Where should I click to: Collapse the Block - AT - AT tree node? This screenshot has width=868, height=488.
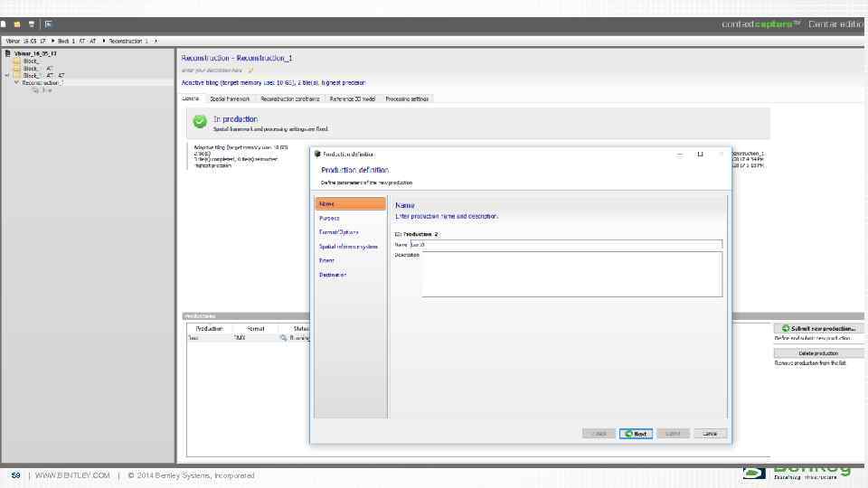pos(8,75)
